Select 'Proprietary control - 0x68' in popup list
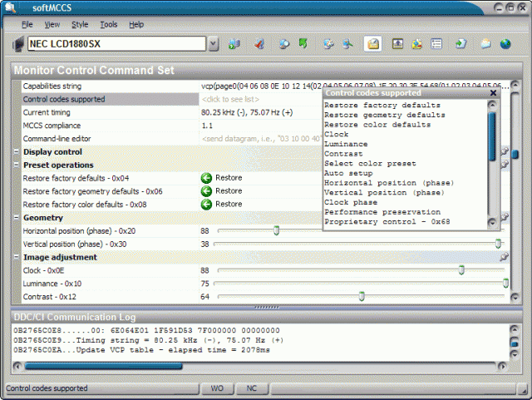 [387, 222]
